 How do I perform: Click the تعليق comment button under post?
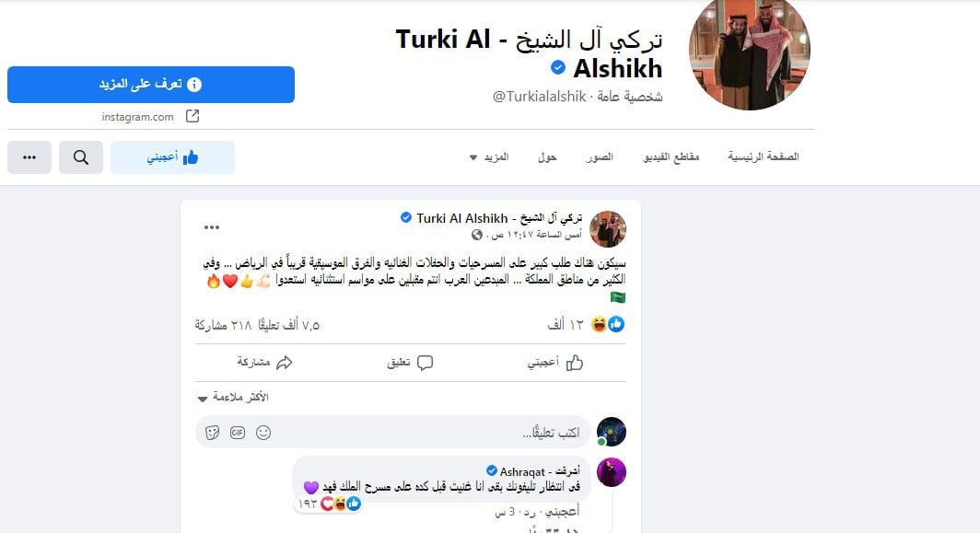click(x=410, y=363)
